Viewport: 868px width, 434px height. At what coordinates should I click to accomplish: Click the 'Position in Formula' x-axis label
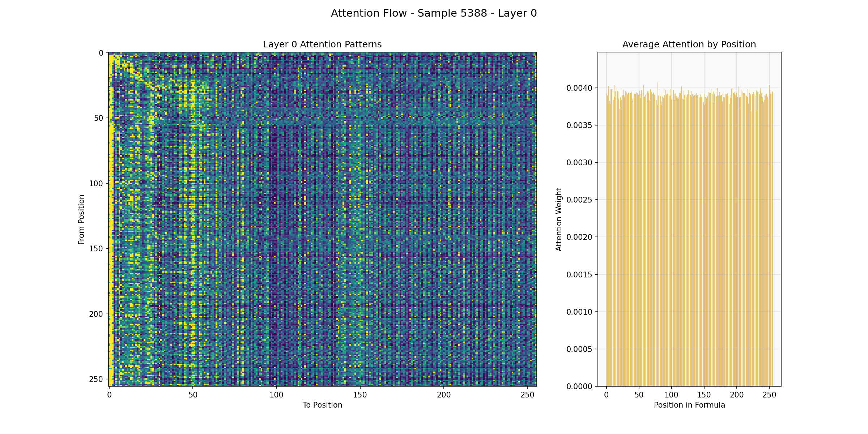689,405
